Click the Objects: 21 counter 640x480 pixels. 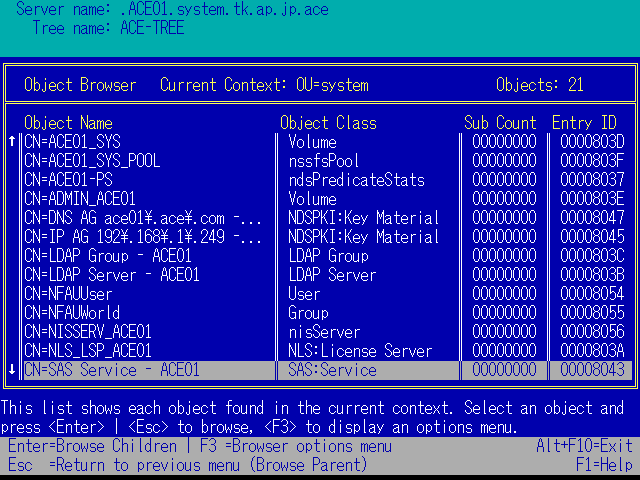click(540, 85)
